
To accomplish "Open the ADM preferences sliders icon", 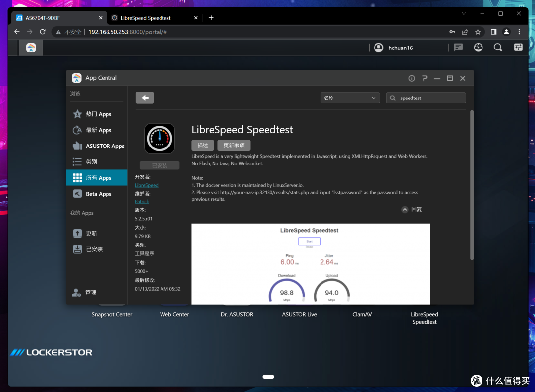I will 518,48.
